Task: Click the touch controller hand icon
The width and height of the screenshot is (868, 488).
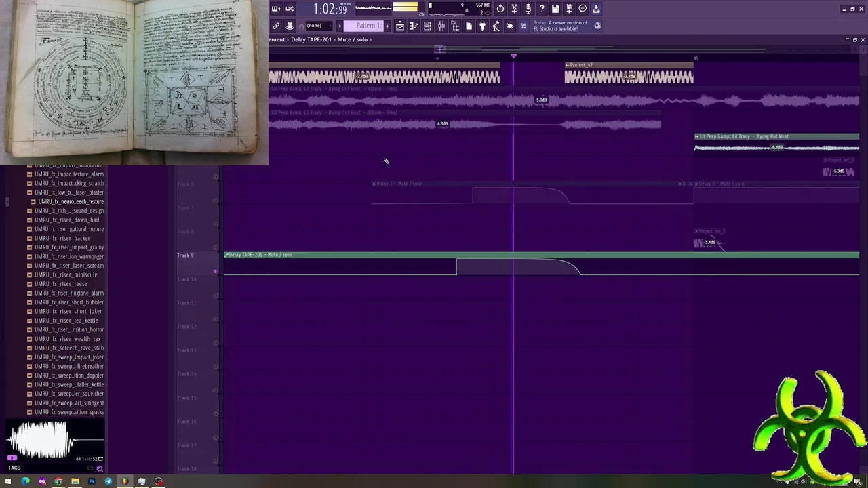Action: tap(510, 26)
